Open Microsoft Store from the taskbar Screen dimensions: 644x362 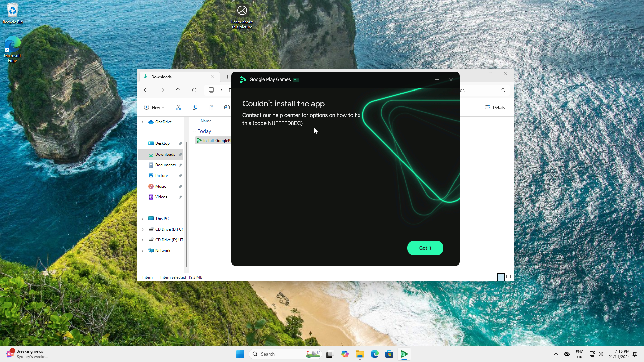[389, 354]
